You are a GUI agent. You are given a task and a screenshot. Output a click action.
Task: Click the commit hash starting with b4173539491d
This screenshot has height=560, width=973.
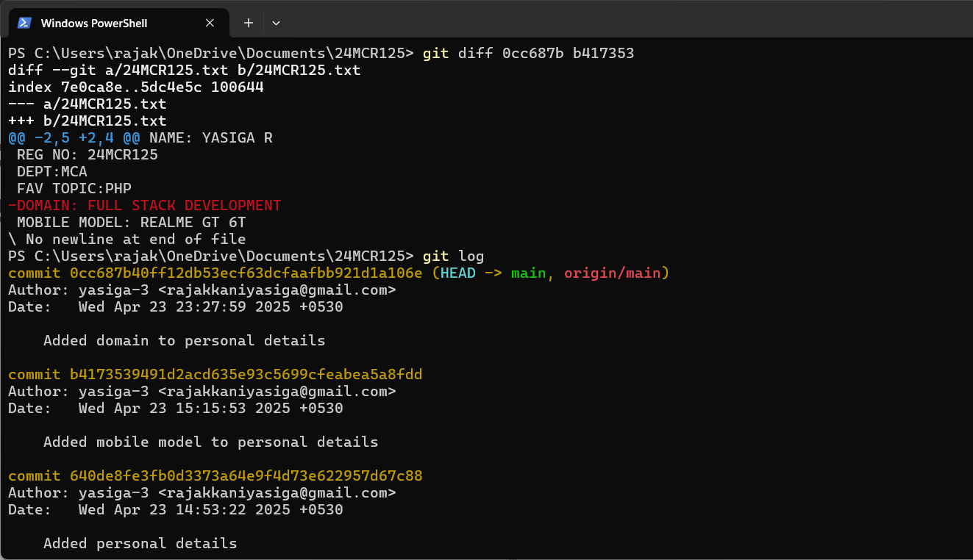point(246,375)
